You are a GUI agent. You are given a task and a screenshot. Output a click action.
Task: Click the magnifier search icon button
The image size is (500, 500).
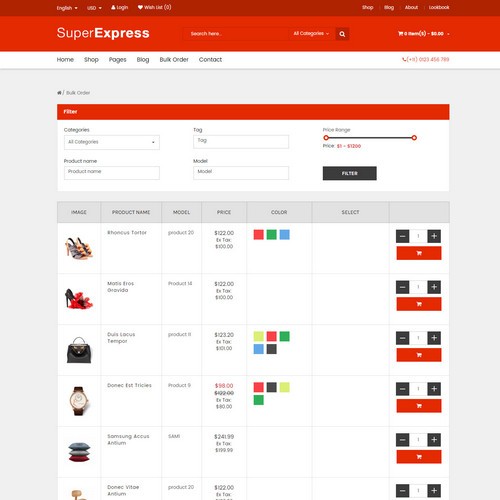pyautogui.click(x=342, y=34)
